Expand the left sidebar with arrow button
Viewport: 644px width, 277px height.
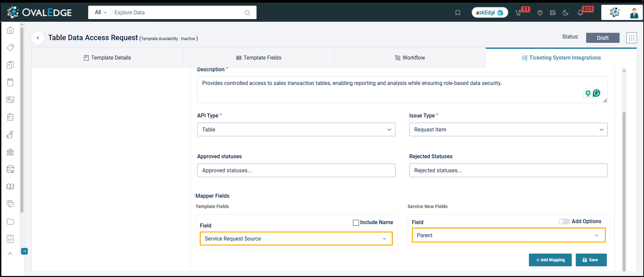pos(24,251)
